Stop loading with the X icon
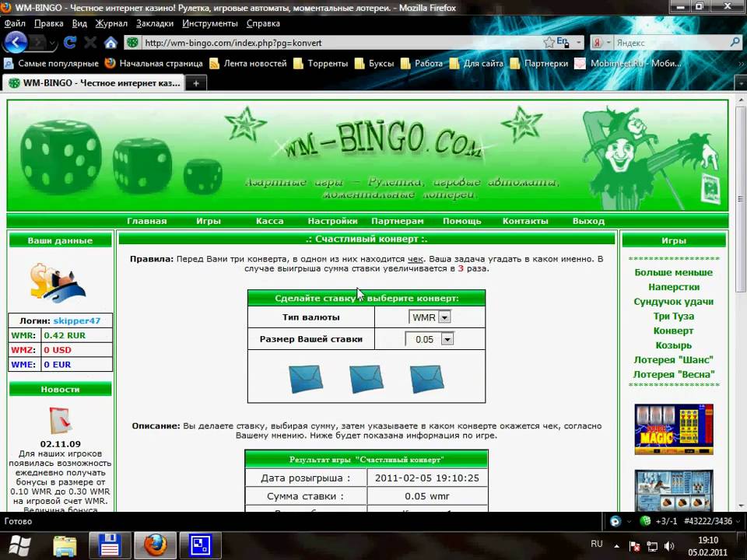Image resolution: width=747 pixels, height=560 pixels. (x=90, y=43)
